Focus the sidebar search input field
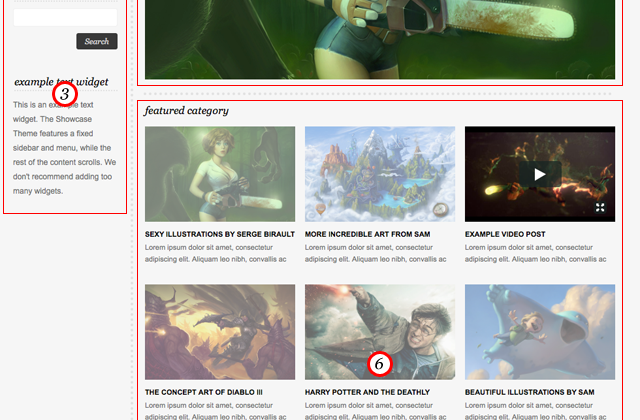This screenshot has width=640, height=420. 65,18
